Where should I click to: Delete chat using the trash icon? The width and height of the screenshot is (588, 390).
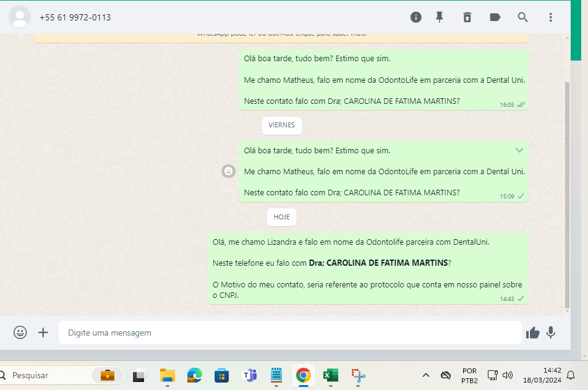point(467,17)
